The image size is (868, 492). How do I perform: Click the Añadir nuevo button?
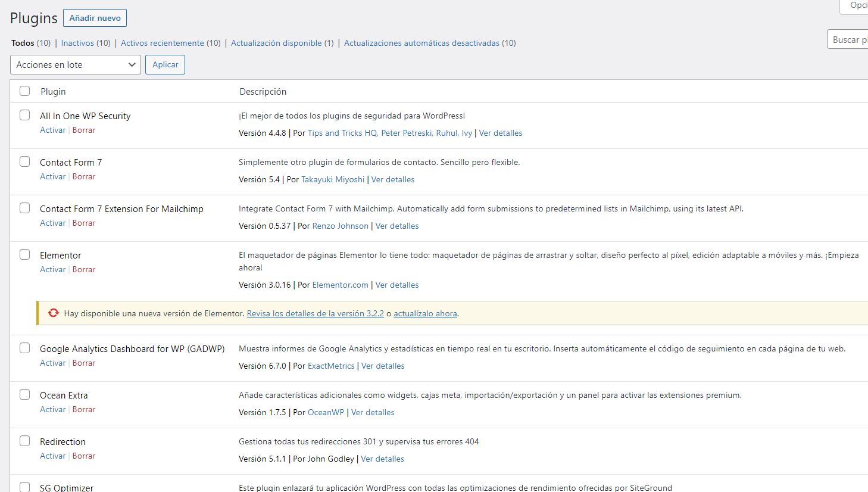[x=95, y=18]
